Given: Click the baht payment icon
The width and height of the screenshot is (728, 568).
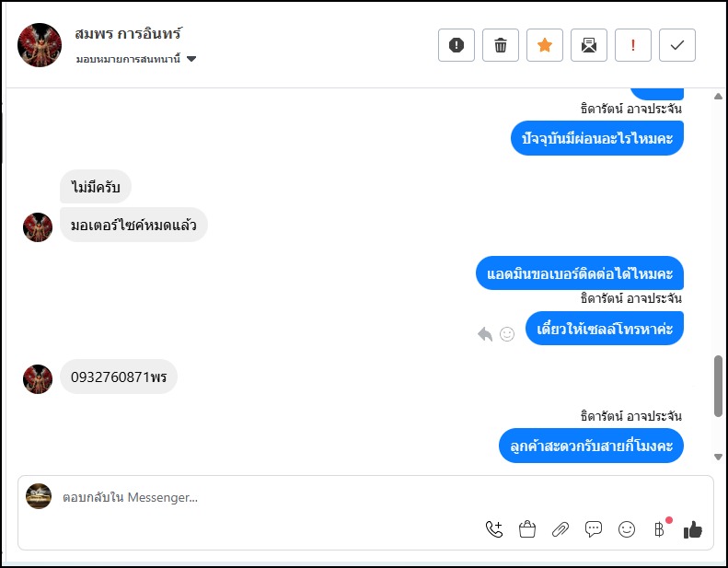Looking at the screenshot, I should [659, 528].
